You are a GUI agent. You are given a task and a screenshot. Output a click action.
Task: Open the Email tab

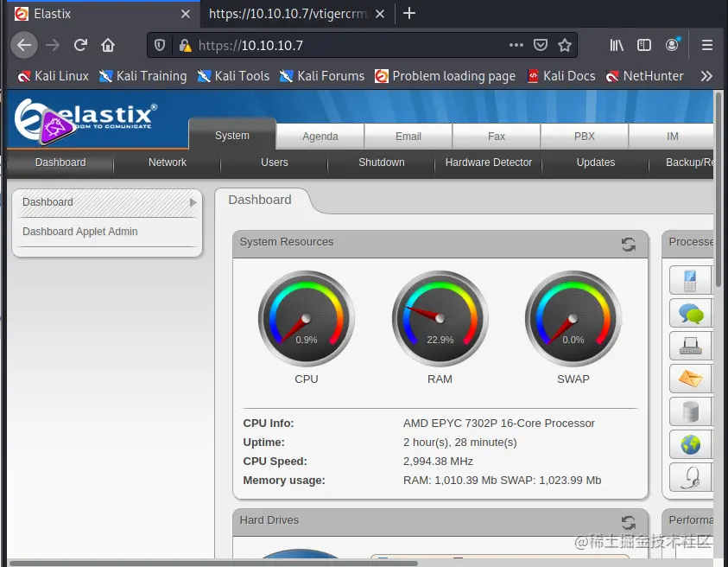tap(408, 137)
